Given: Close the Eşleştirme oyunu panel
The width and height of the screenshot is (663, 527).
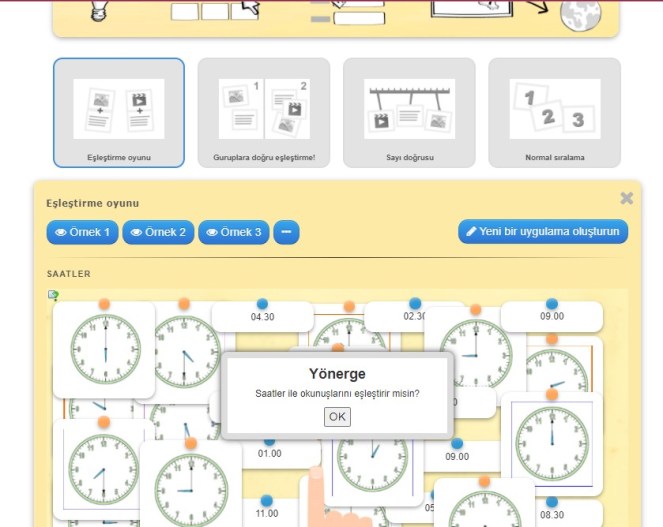Looking at the screenshot, I should coord(626,199).
